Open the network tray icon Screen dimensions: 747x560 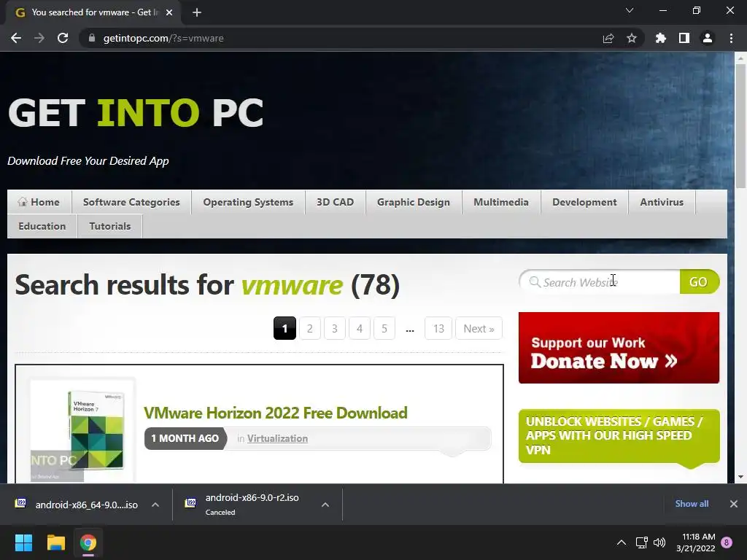[x=641, y=542]
